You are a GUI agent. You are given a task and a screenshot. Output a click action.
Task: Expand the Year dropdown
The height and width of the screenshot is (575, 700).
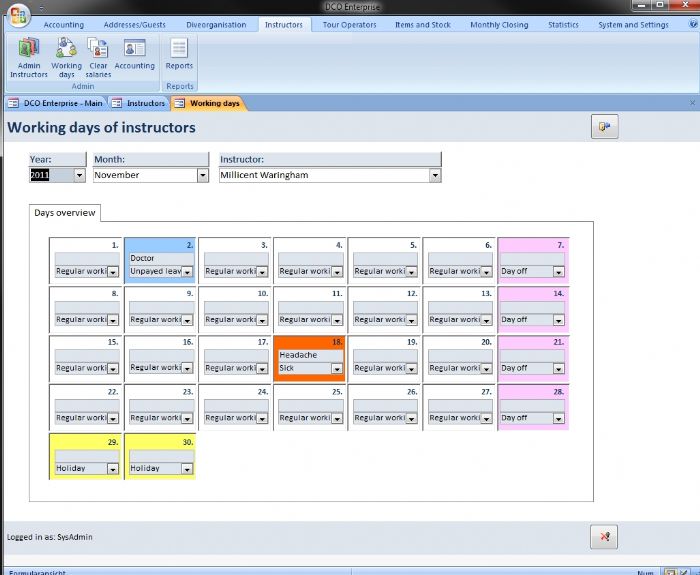80,175
